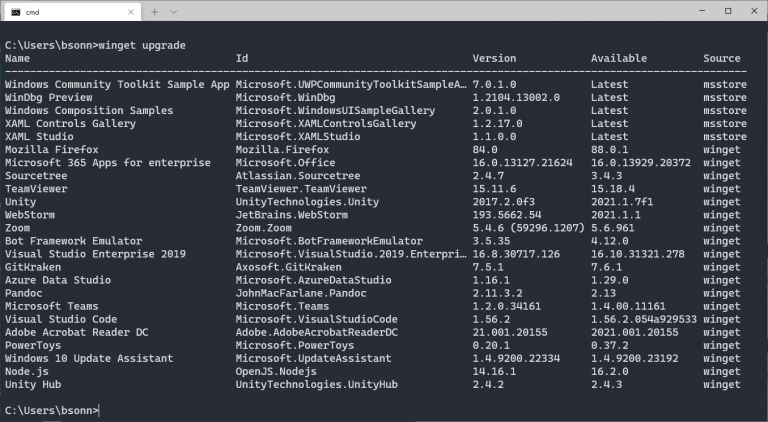Viewport: 768px width, 422px height.
Task: Click the 'Azure Data Studio' name
Action: 58,280
